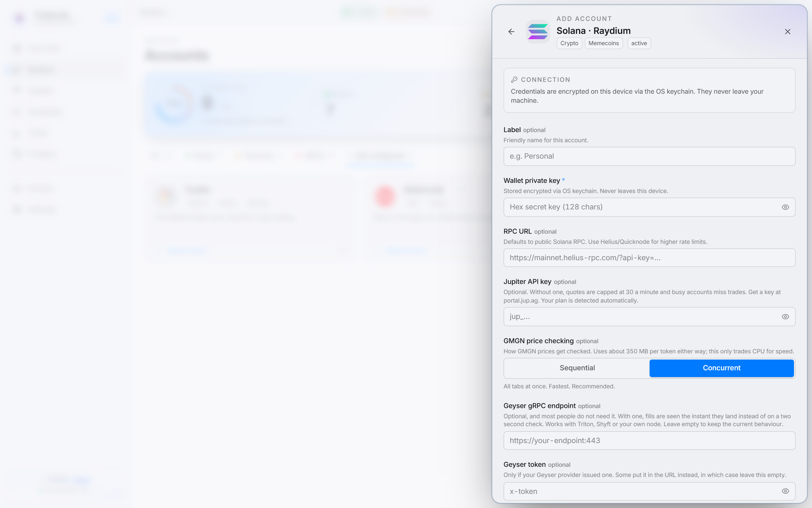The image size is (812, 508).
Task: Focus the Wallet private key field
Action: (x=649, y=207)
